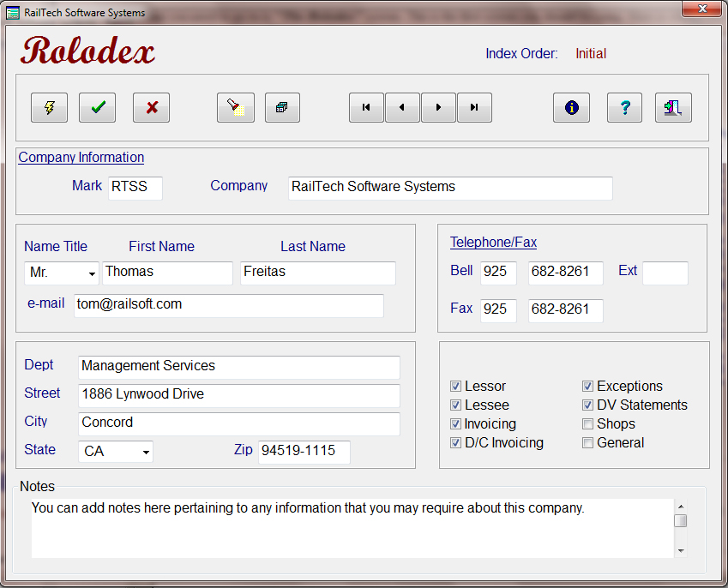Click the Index Order label
728x588 pixels.
click(x=521, y=53)
